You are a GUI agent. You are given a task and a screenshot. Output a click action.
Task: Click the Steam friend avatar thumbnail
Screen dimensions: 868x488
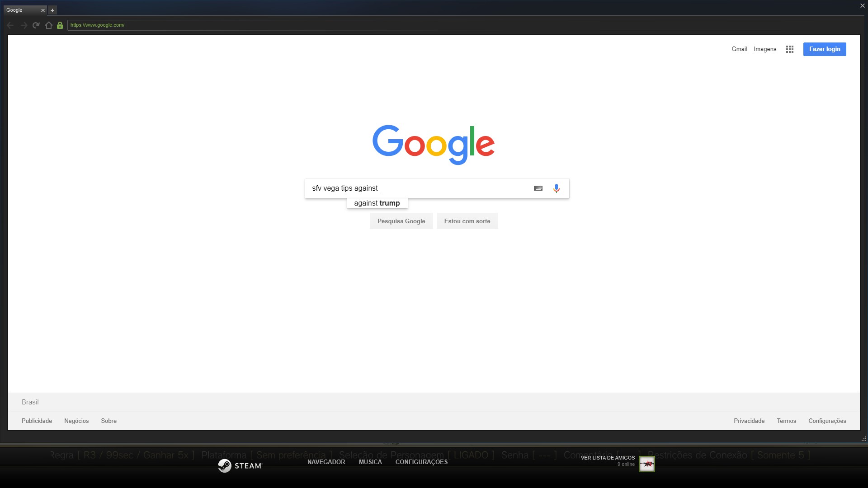[646, 464]
